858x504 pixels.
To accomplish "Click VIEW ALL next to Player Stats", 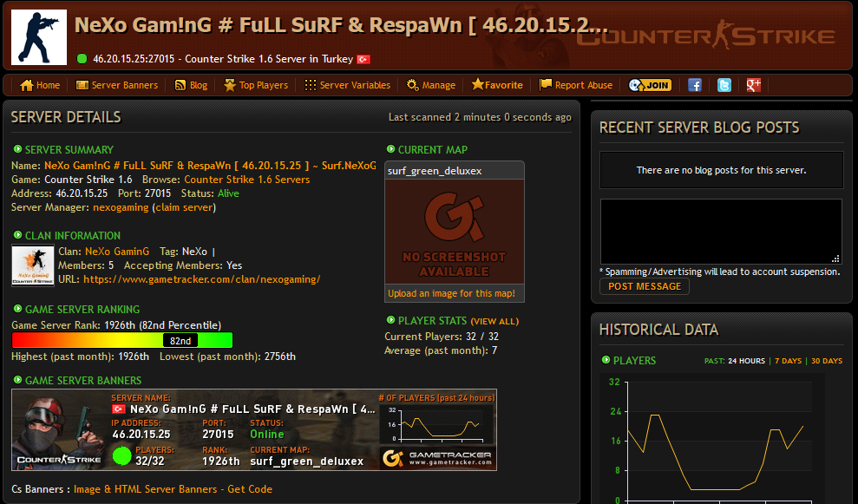I will click(494, 321).
